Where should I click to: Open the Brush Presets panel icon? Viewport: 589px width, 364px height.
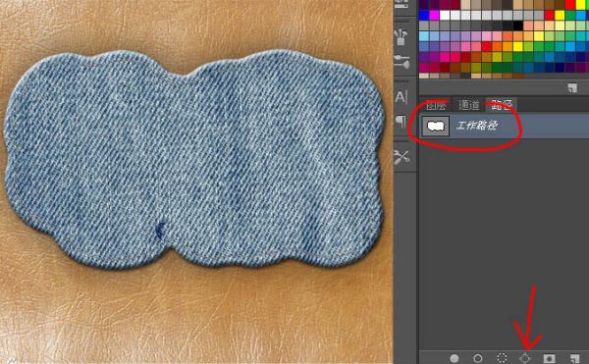point(402,36)
